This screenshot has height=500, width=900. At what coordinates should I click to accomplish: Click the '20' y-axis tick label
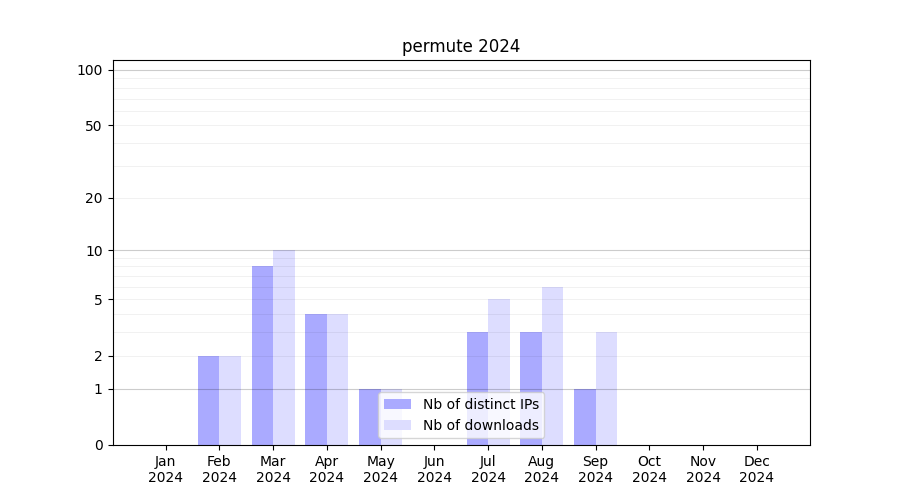pos(94,198)
